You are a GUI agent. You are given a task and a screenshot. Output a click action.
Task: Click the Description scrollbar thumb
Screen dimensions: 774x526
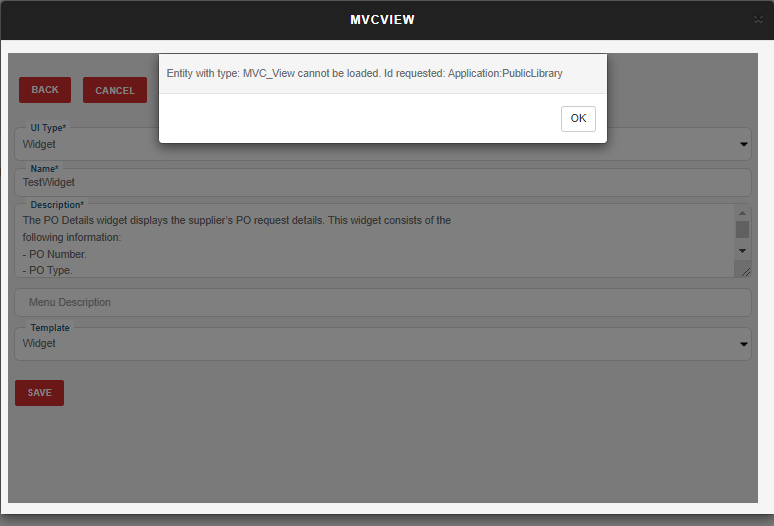[742, 229]
